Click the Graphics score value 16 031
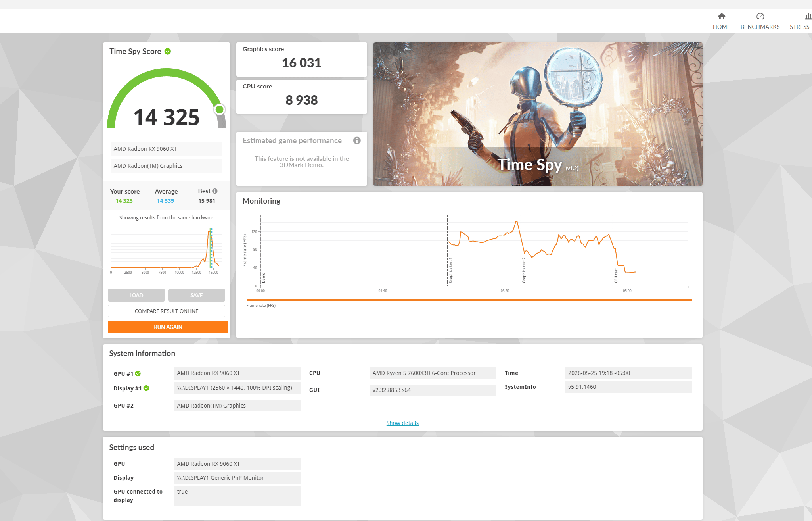This screenshot has width=812, height=521. pyautogui.click(x=302, y=63)
